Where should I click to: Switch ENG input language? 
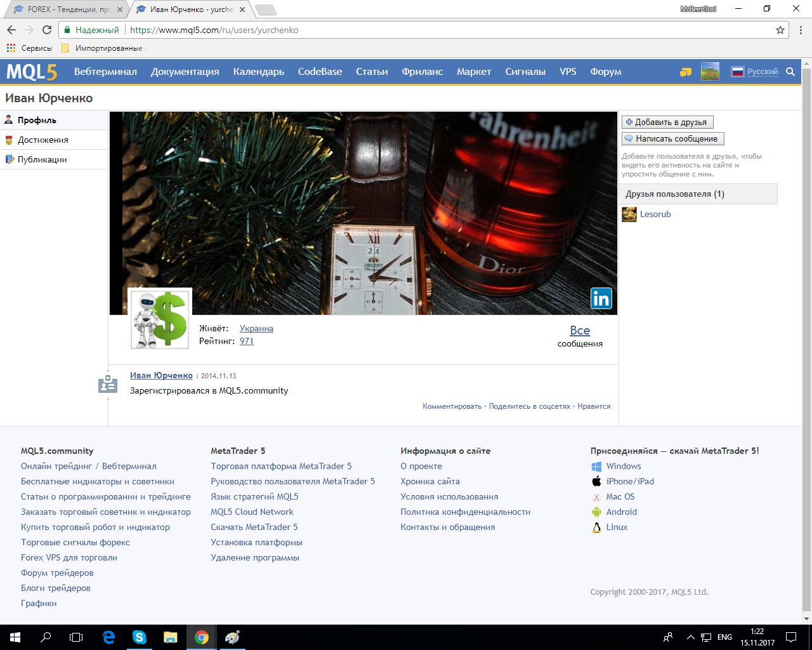[724, 637]
